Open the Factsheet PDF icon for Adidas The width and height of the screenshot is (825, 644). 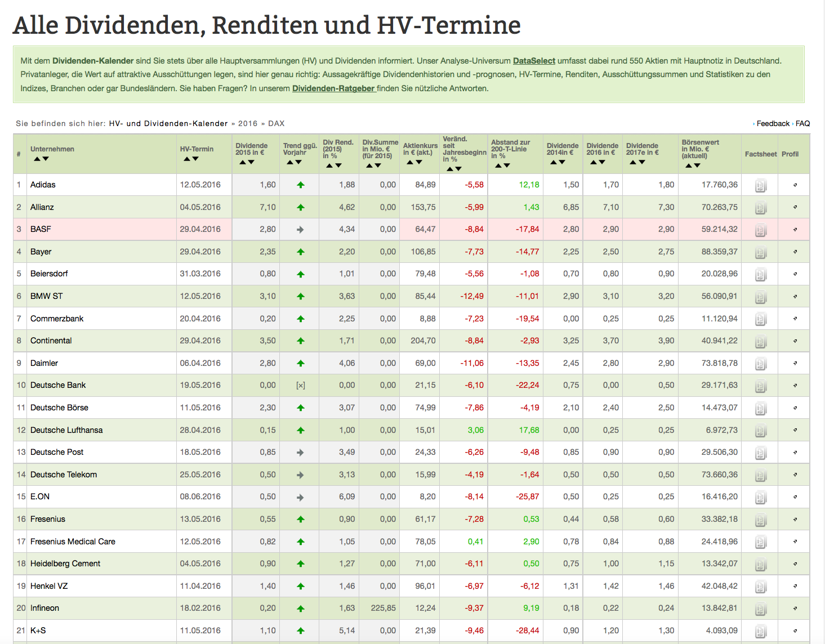tap(761, 185)
